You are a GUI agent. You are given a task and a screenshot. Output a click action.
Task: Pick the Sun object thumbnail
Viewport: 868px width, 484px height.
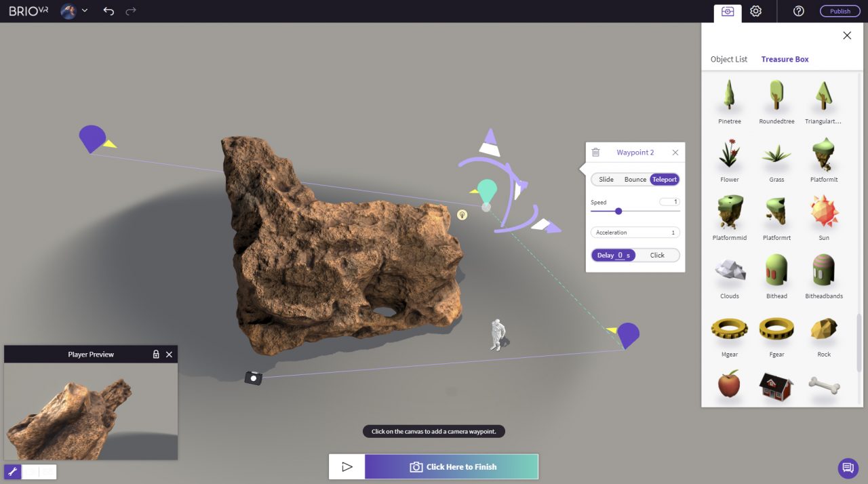point(823,212)
